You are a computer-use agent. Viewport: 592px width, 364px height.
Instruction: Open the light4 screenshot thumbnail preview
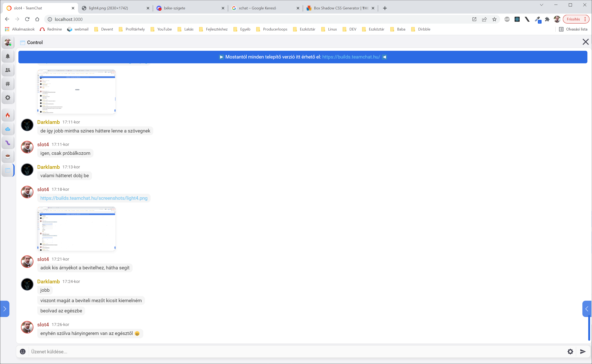76,229
